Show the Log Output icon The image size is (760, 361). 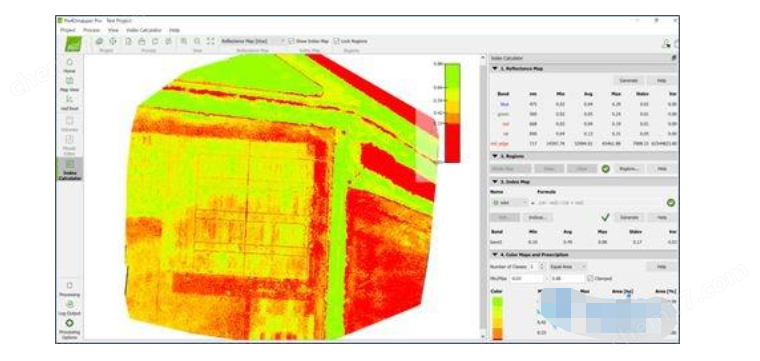[x=70, y=307]
